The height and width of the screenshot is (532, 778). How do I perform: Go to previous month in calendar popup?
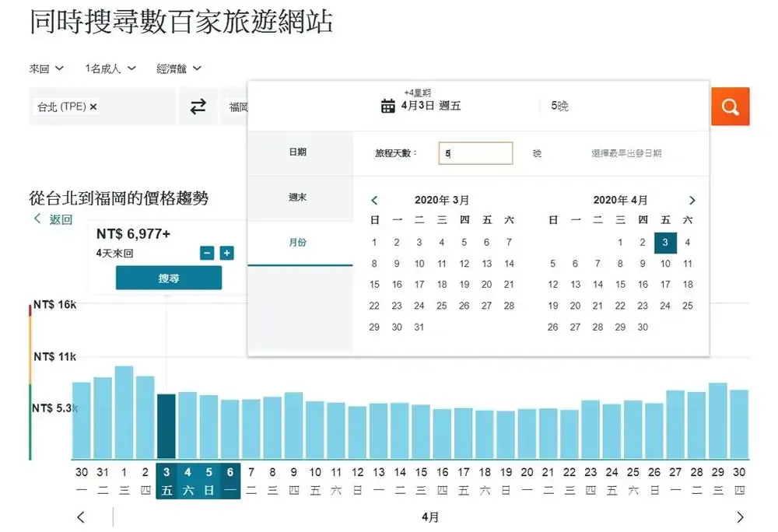point(374,201)
